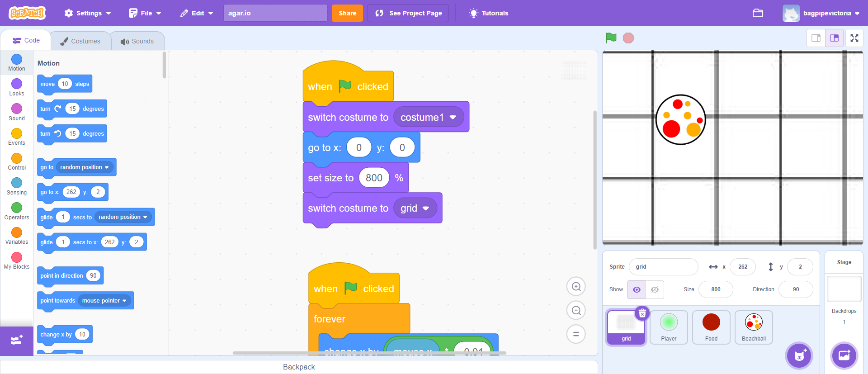
Task: Select the Motion block category
Action: pos(17,63)
